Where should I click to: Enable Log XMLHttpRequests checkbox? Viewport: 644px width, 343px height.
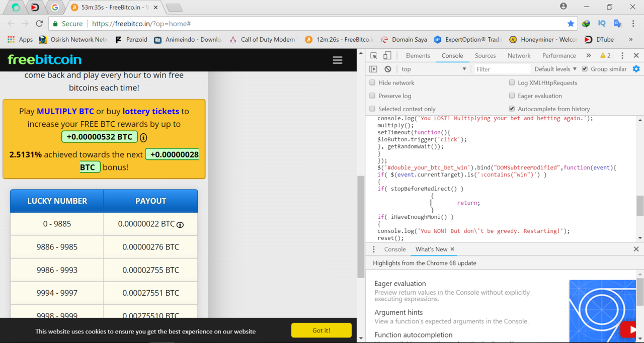[512, 82]
